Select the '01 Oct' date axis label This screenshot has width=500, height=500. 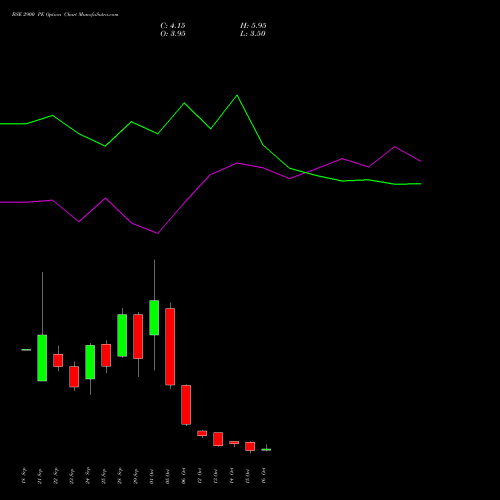click(152, 476)
